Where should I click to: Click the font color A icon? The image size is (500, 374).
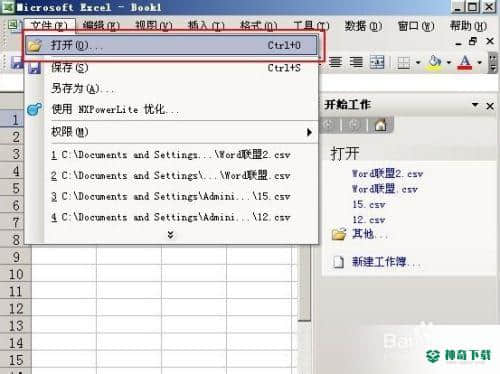[465, 62]
